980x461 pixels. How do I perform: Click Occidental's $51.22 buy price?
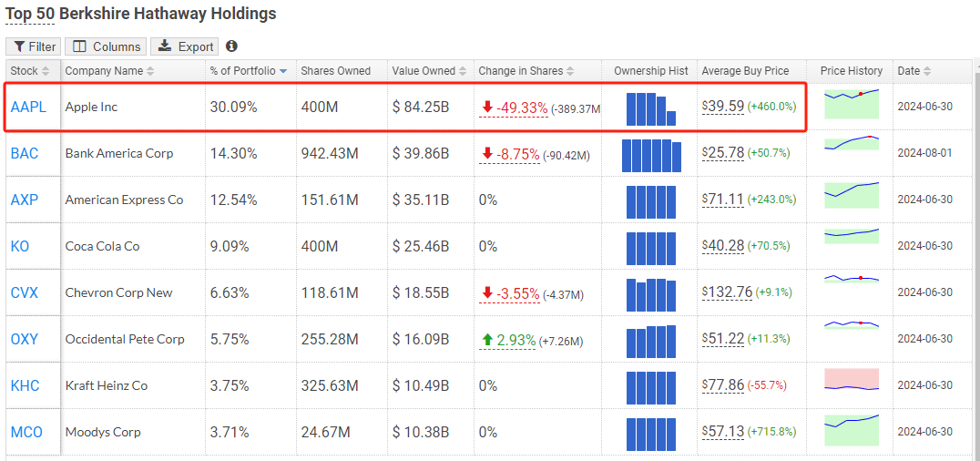[x=723, y=338]
